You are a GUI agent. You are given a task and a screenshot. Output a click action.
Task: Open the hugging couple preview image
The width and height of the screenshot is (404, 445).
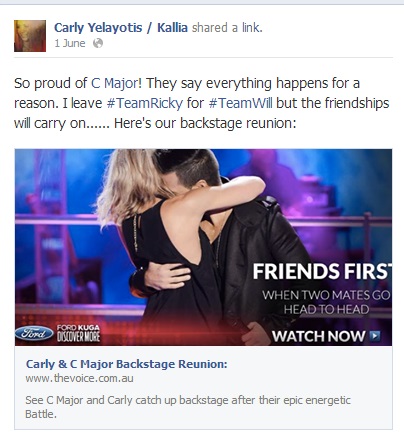click(203, 247)
